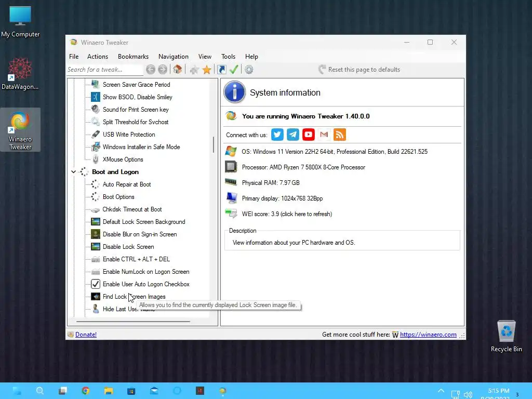Open the View menu
532x399 pixels.
coord(205,57)
